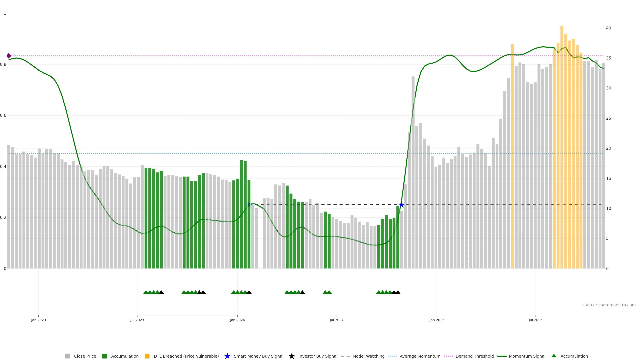644x362 pixels.
Task: Toggle the Average Momentum legend label
Action: click(420, 356)
